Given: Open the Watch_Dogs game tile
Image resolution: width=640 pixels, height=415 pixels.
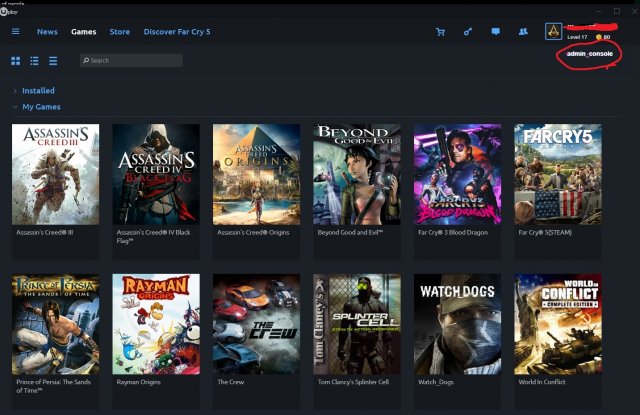Looking at the screenshot, I should (x=457, y=318).
